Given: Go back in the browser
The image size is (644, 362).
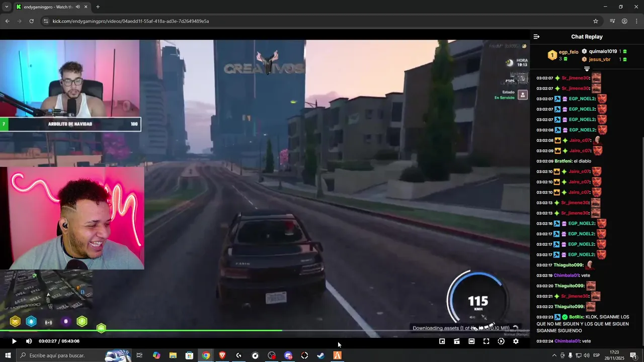Looking at the screenshot, I should pyautogui.click(x=7, y=21).
